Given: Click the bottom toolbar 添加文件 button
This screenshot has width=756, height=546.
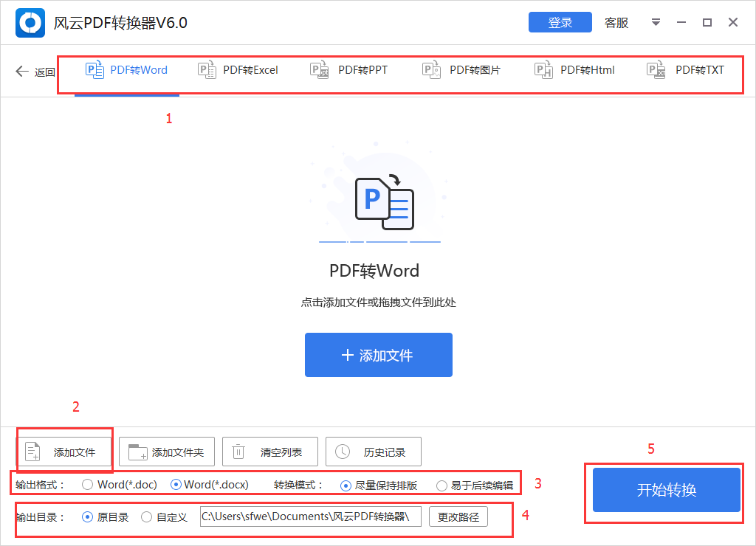Looking at the screenshot, I should (x=63, y=452).
